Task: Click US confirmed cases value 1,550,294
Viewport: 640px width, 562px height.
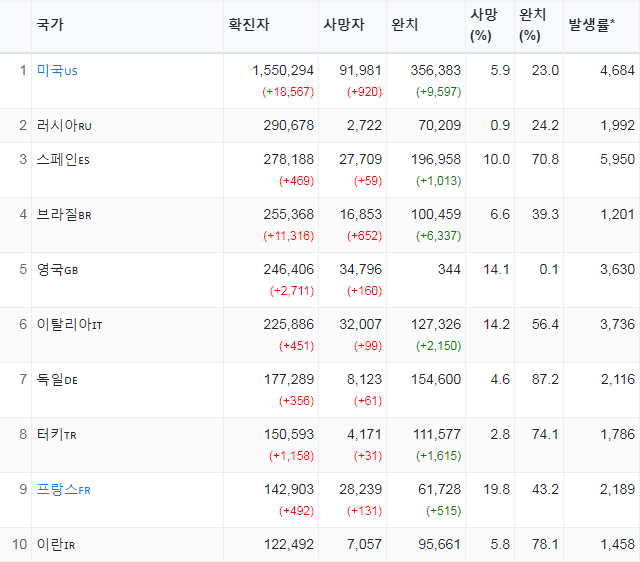Action: pos(283,71)
